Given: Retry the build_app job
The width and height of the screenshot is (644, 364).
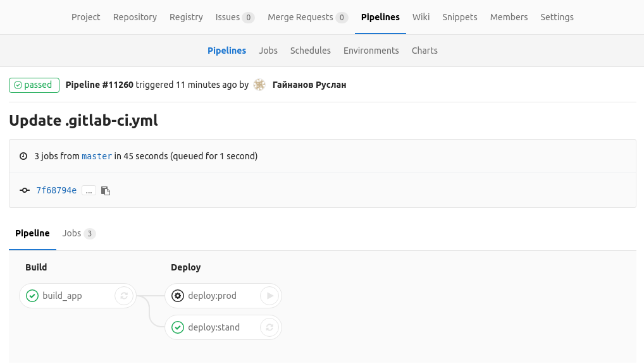Looking at the screenshot, I should [124, 296].
